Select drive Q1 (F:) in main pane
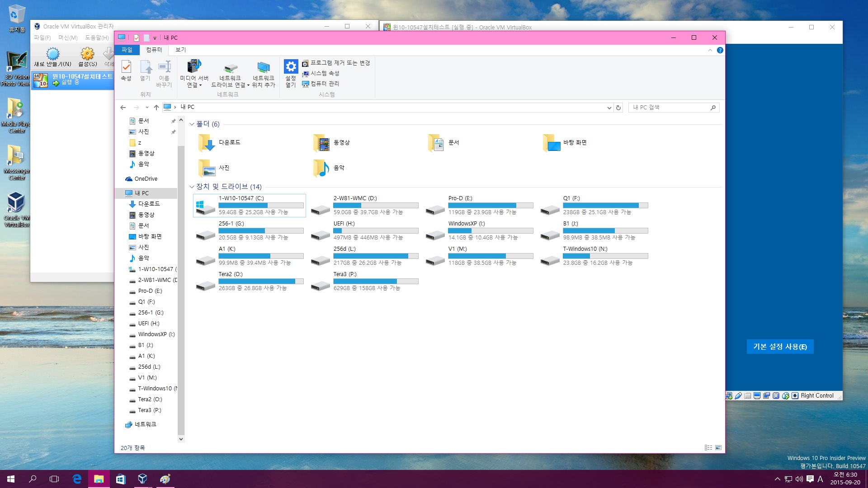 pos(594,206)
